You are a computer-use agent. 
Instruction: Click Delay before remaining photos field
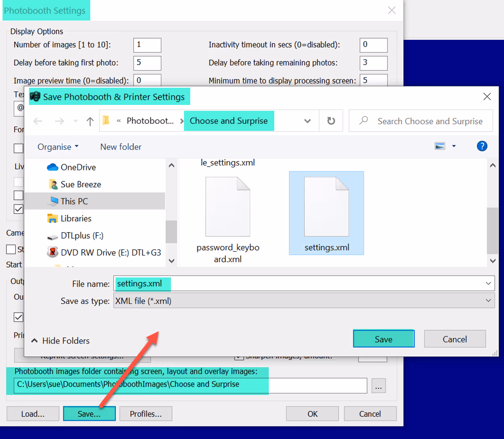click(373, 63)
